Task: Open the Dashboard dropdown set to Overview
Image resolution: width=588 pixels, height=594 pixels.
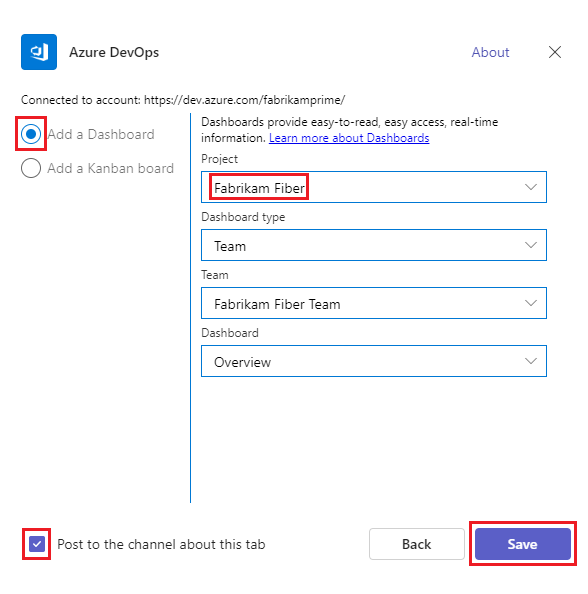Action: pos(374,361)
